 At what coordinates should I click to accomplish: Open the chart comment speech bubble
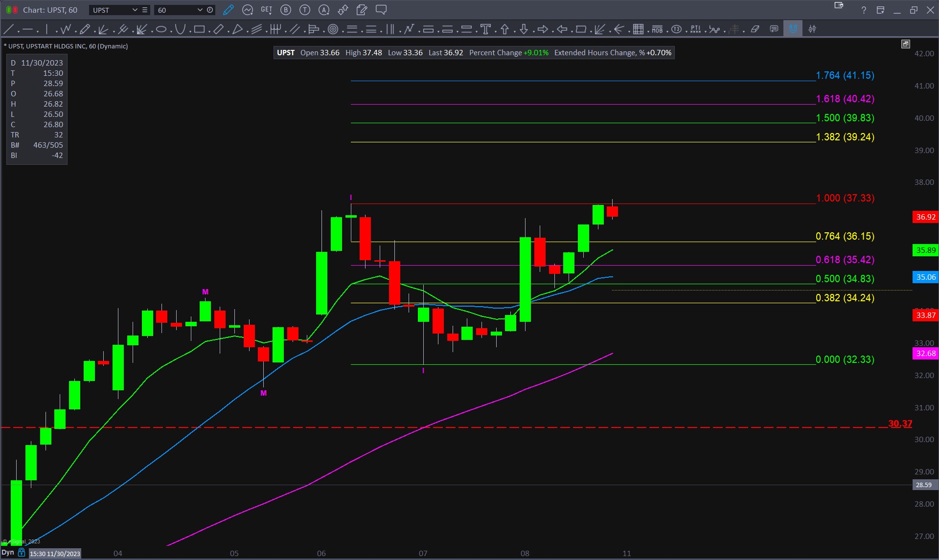[x=381, y=10]
